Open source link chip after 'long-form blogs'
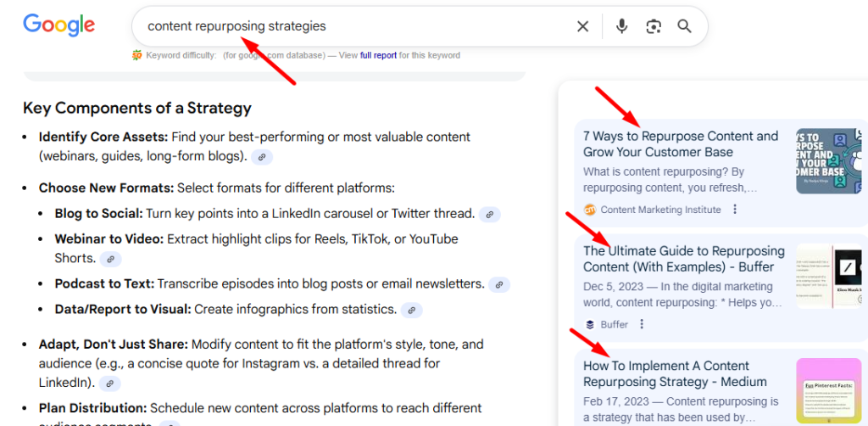The height and width of the screenshot is (426, 868). tap(263, 157)
